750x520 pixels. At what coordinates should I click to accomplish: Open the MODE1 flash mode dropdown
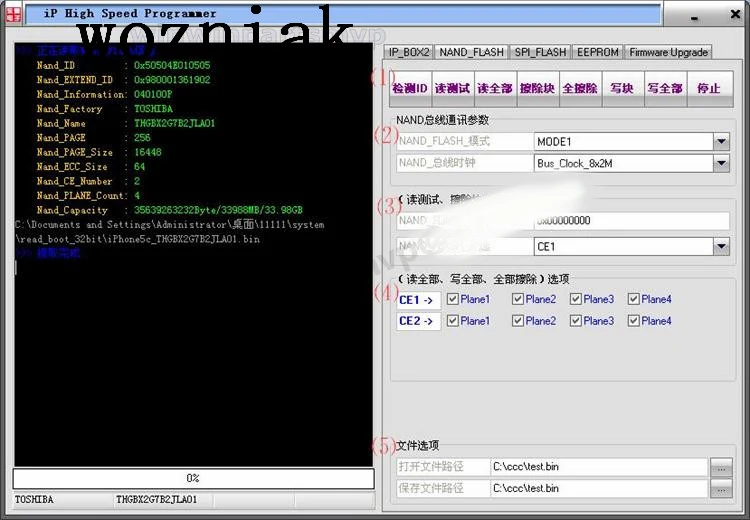(721, 142)
